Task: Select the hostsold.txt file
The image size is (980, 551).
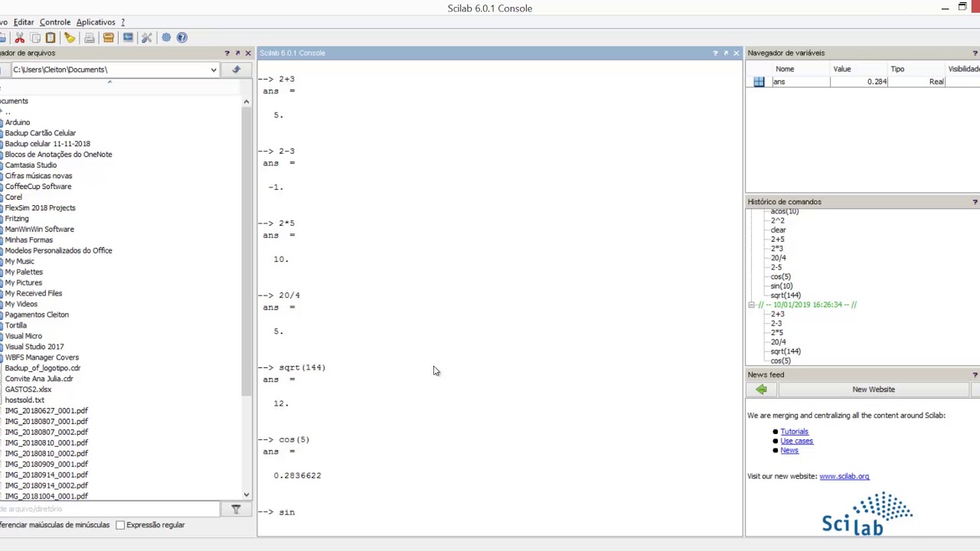Action: (x=24, y=400)
